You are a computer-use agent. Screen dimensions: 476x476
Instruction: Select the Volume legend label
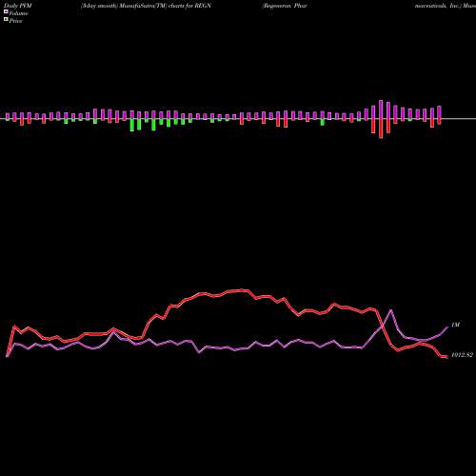[x=18, y=13]
